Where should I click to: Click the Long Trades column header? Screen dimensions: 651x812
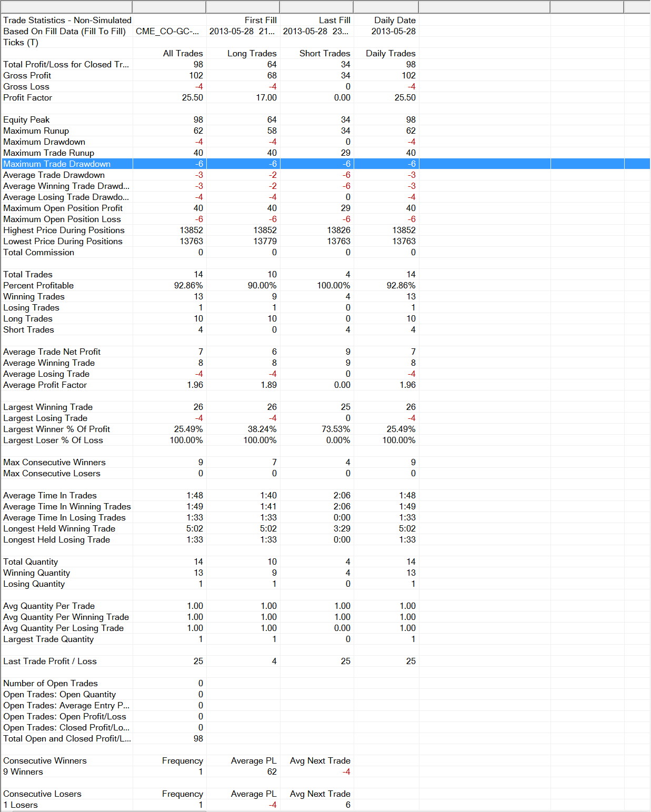click(x=252, y=53)
